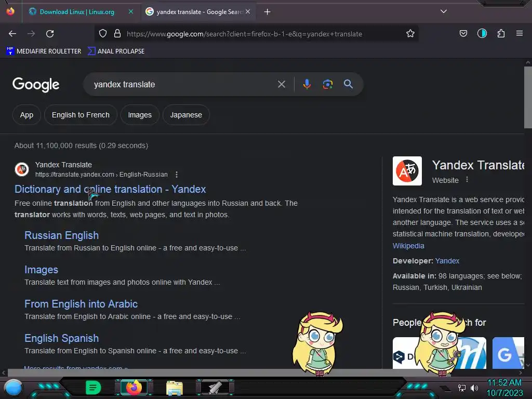Click the About 11,100,000 results text
Image resolution: width=532 pixels, height=399 pixels.
(82, 145)
